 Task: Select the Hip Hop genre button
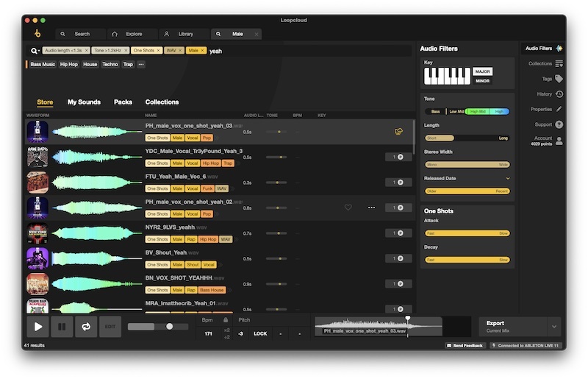click(69, 65)
